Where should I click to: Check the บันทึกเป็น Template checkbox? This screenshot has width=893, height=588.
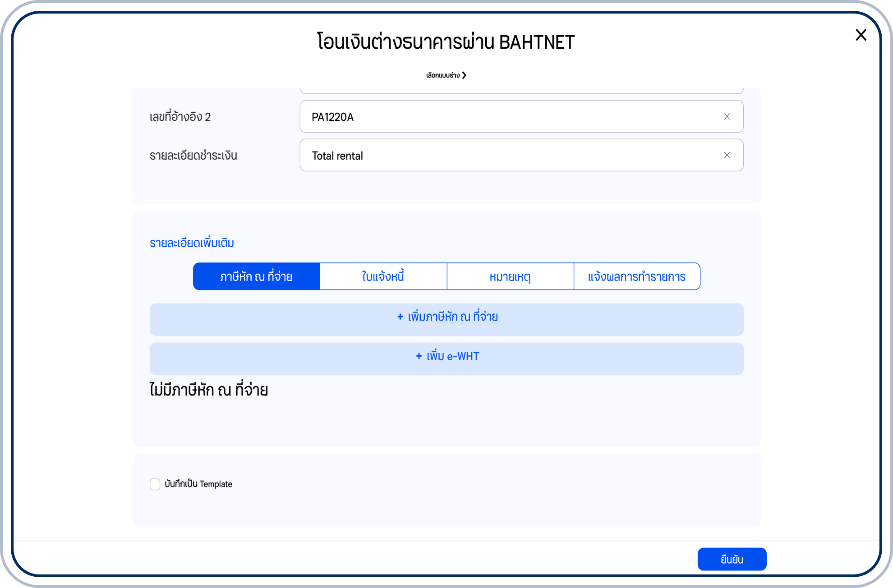pos(155,484)
